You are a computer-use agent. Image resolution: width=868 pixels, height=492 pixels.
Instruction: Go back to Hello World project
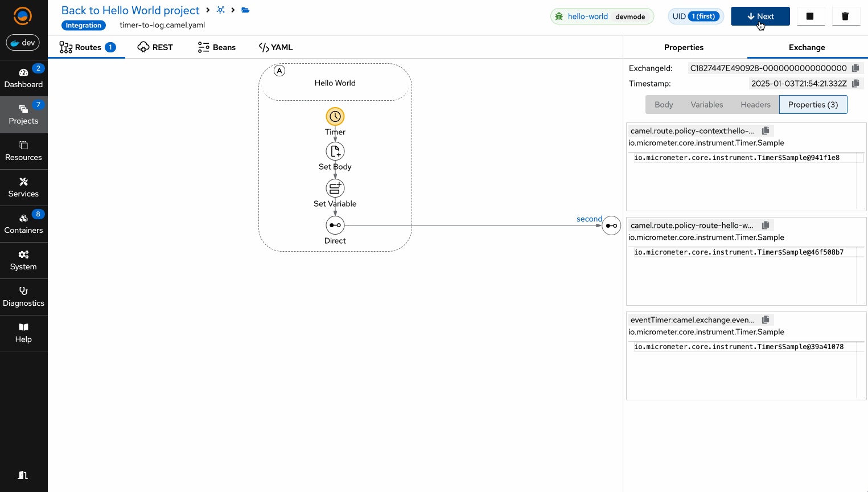click(x=130, y=10)
